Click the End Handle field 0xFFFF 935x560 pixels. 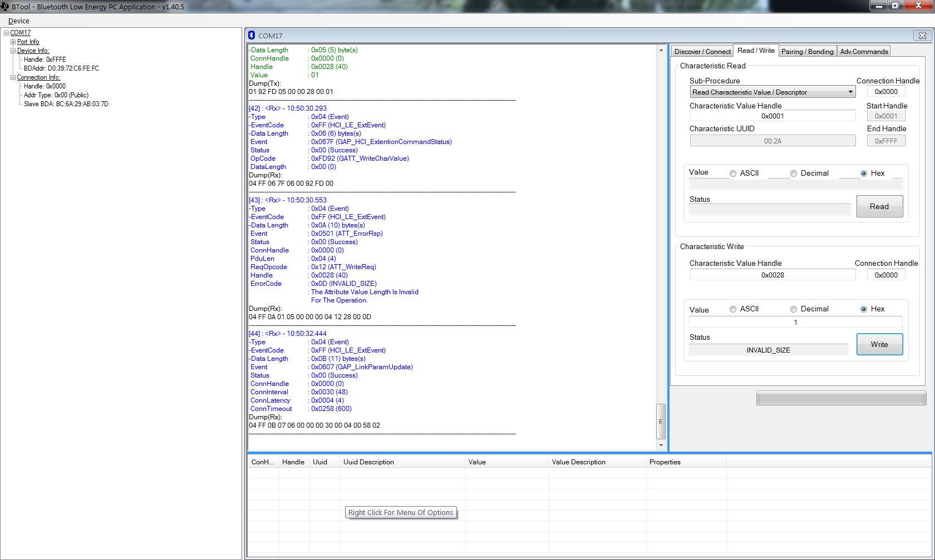(x=886, y=141)
